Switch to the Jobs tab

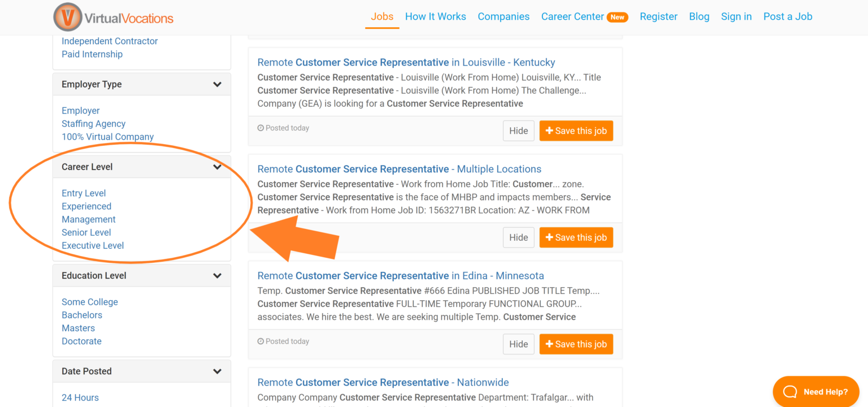(x=382, y=16)
